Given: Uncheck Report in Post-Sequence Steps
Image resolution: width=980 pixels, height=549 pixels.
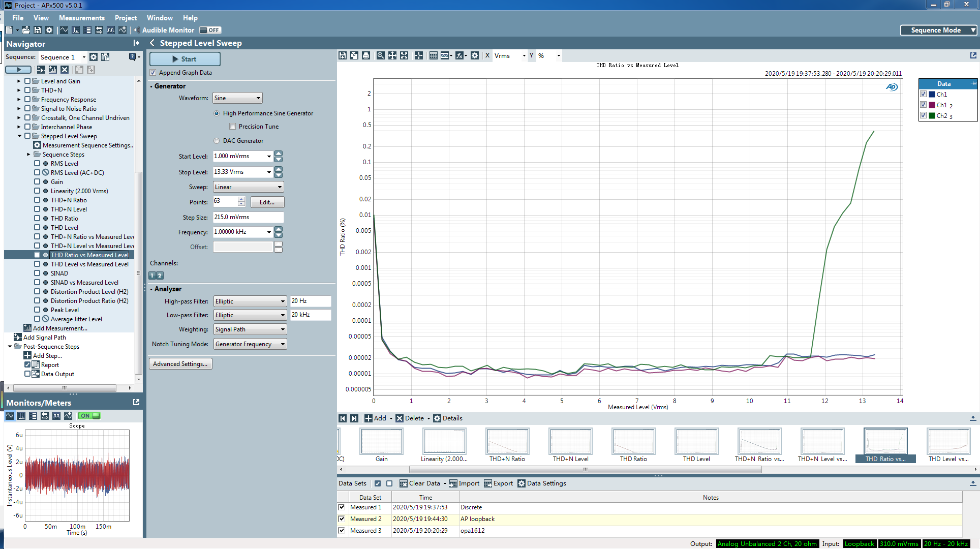Looking at the screenshot, I should (27, 365).
